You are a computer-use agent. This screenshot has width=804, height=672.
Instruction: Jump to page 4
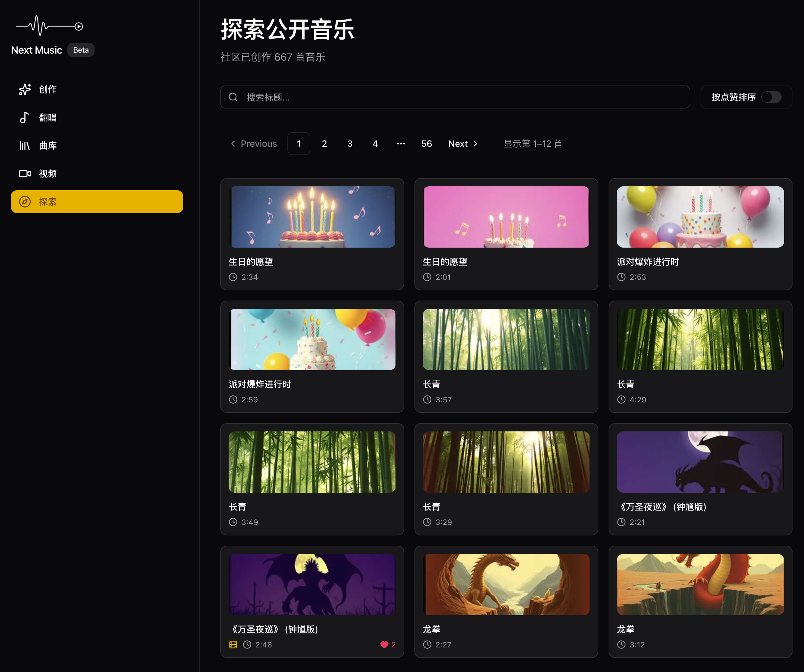tap(375, 144)
